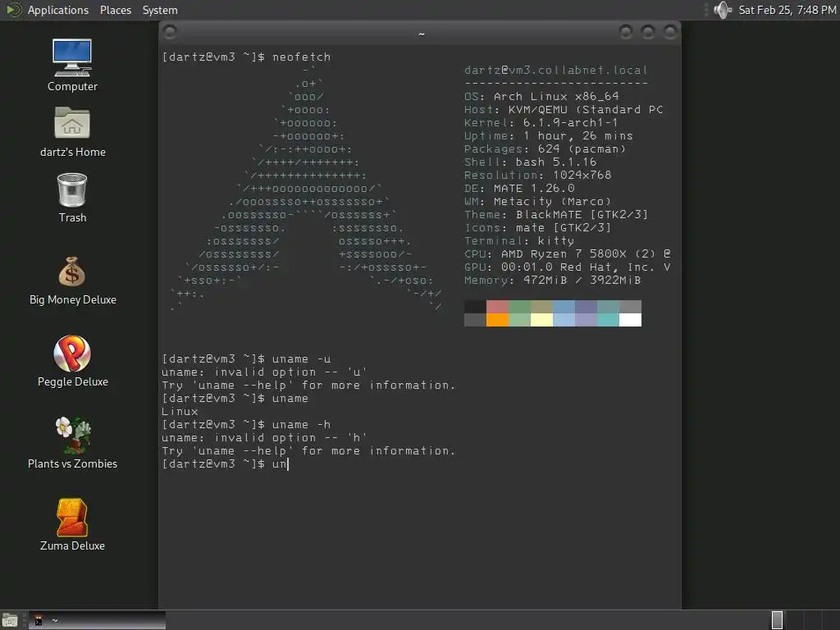Click the 'OS: Arch Linux x86_64' line
Viewport: 840px width, 630px height.
pyautogui.click(x=541, y=97)
